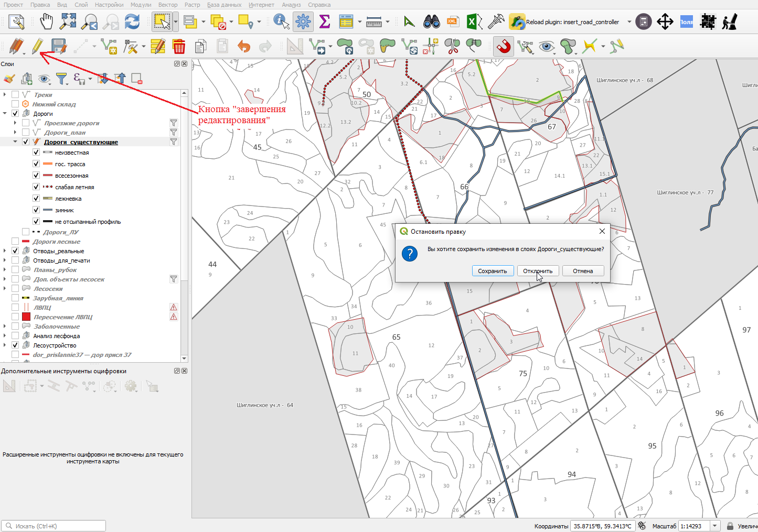Uncheck the 'слабая летняя' road class
This screenshot has height=532, width=758.
click(36, 187)
